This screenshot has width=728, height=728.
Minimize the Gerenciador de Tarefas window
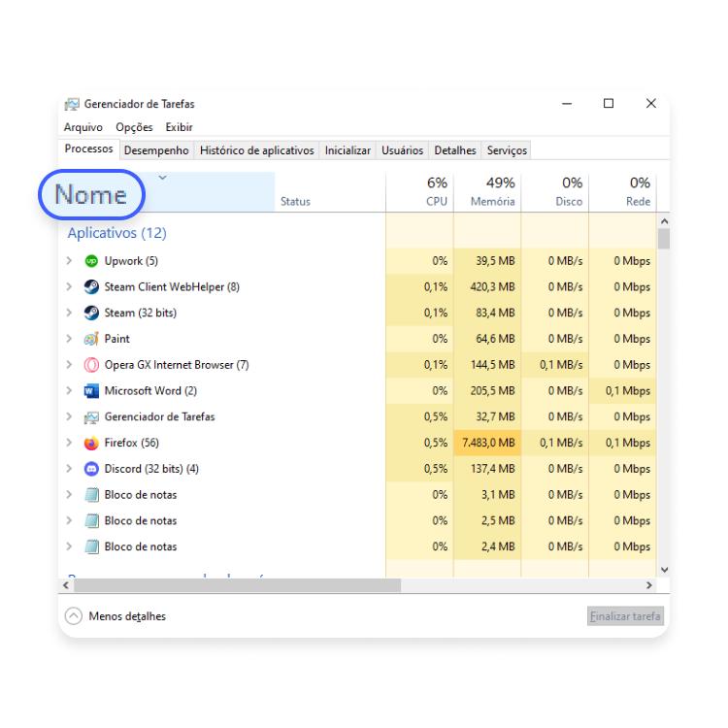pos(567,104)
